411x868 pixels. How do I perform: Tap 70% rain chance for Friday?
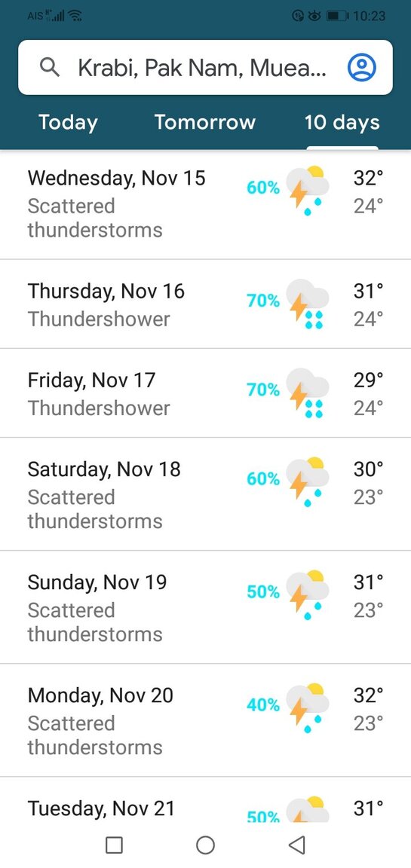coord(264,390)
